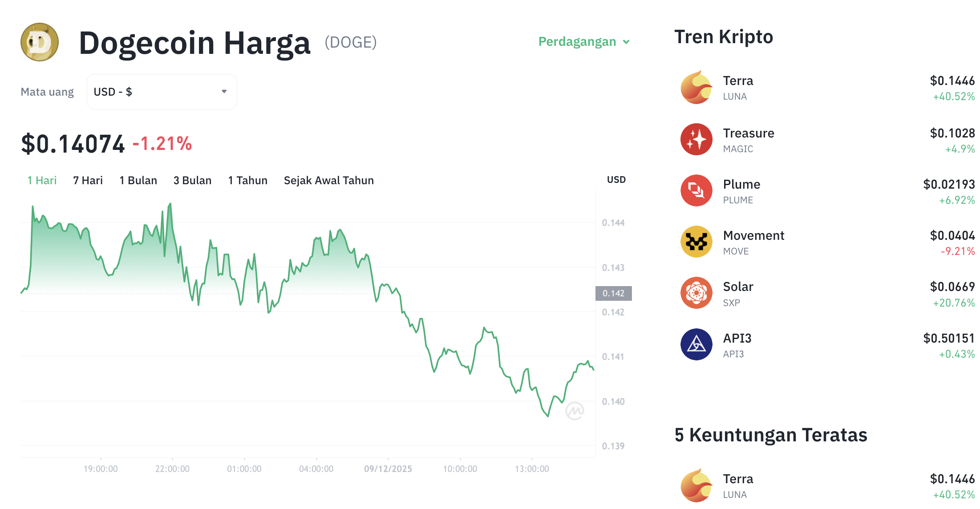
Task: Select the Solar SXP icon
Action: [696, 293]
